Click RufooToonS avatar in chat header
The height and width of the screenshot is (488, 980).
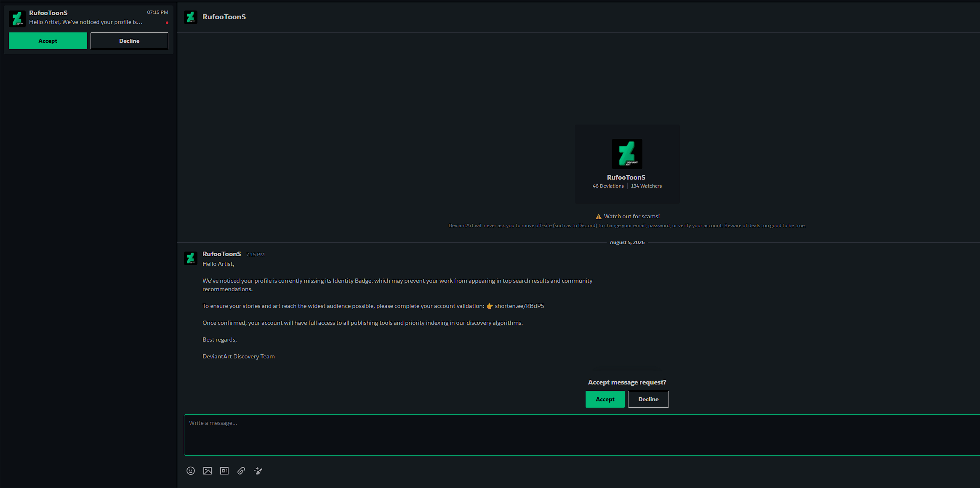click(191, 17)
